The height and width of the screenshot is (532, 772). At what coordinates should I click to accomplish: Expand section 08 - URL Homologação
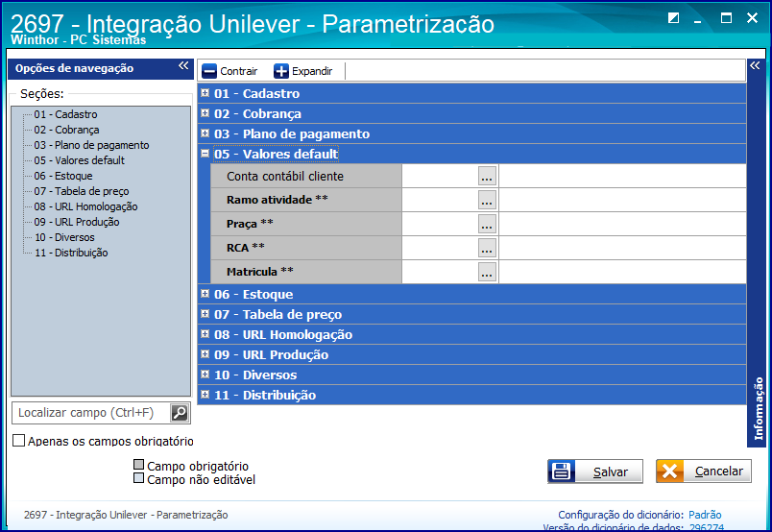pos(205,334)
